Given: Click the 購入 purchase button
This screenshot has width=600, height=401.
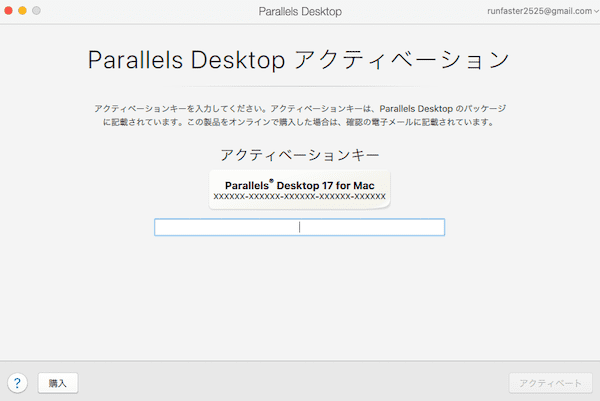Looking at the screenshot, I should [x=58, y=383].
